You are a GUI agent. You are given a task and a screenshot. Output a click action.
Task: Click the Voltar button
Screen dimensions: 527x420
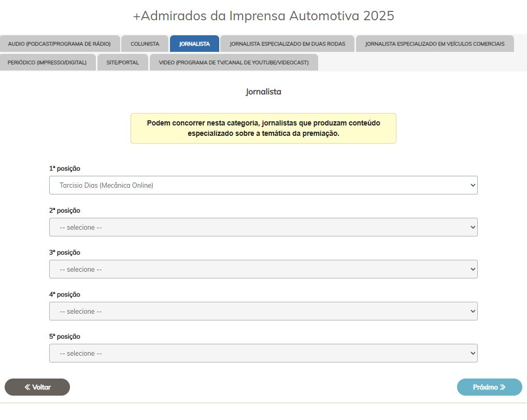[37, 387]
